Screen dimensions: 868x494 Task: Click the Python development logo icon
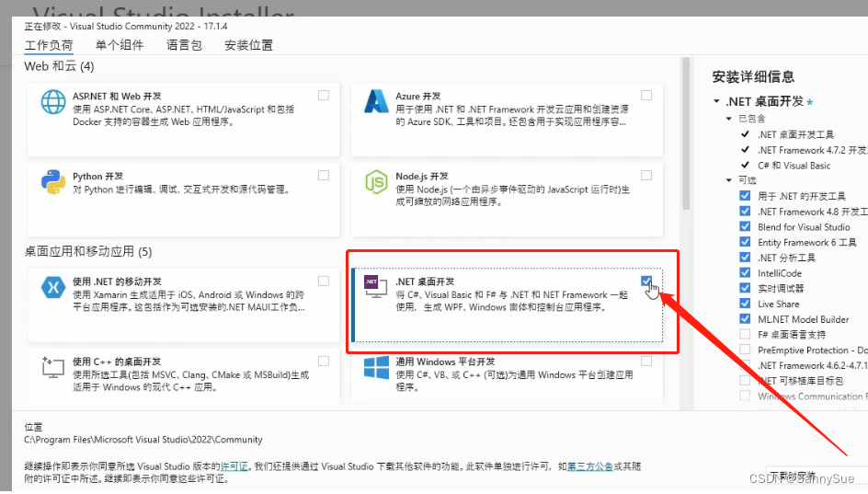53,181
